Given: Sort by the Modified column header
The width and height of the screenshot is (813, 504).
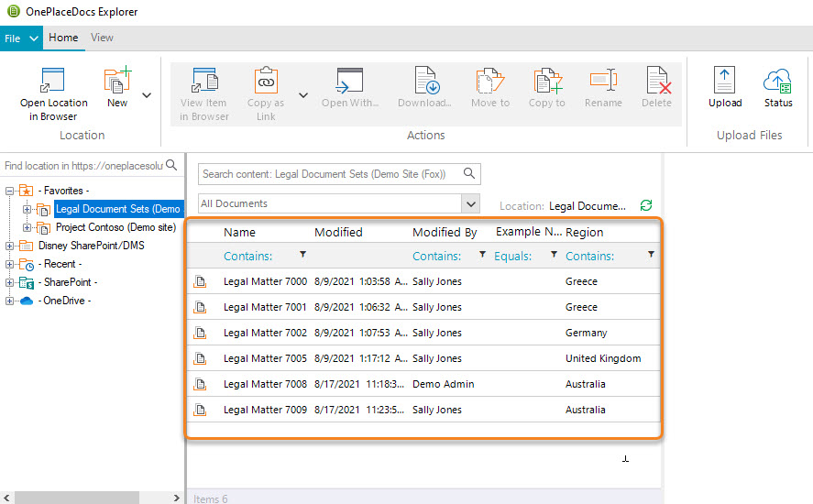Looking at the screenshot, I should pyautogui.click(x=338, y=232).
